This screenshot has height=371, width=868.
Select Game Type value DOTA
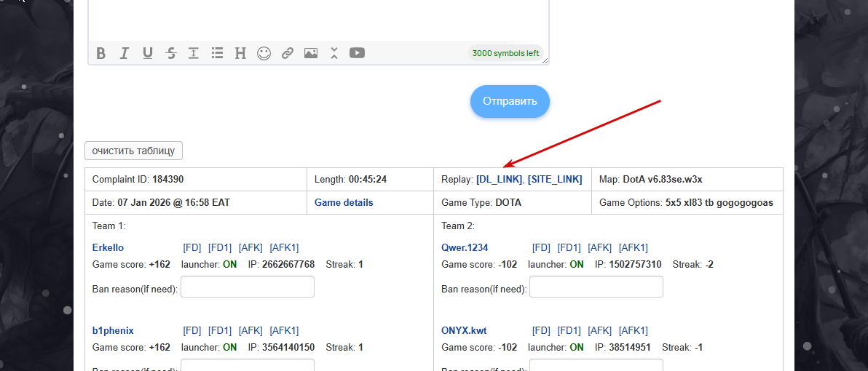tap(508, 202)
